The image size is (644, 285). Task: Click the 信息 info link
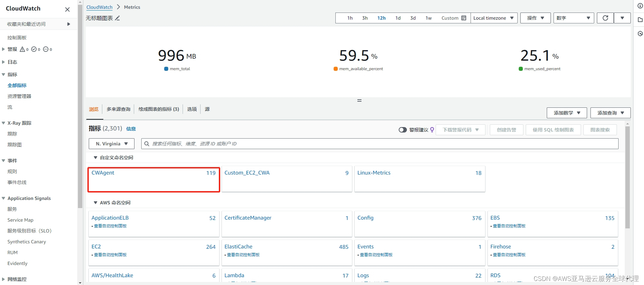point(131,129)
